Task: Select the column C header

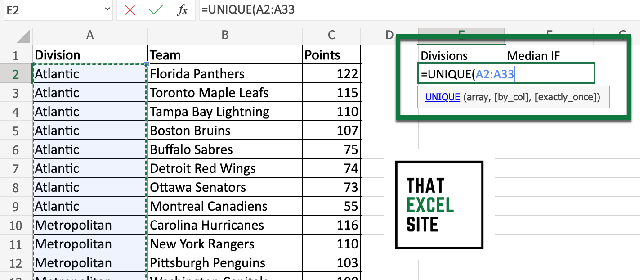Action: coord(331,36)
